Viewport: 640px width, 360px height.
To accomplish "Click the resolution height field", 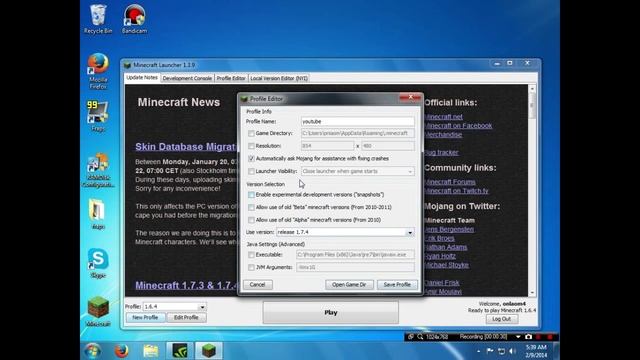I will click(x=388, y=146).
